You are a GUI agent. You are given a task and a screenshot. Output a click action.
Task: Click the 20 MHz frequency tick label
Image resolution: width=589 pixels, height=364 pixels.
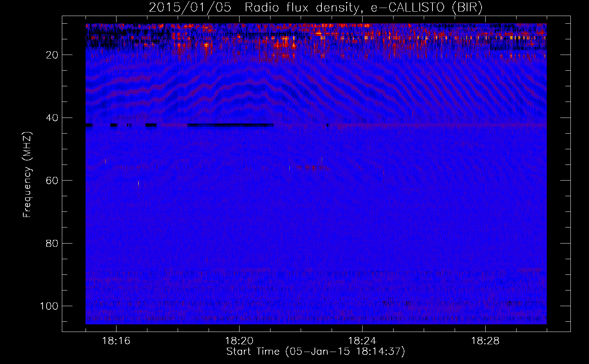(52, 55)
